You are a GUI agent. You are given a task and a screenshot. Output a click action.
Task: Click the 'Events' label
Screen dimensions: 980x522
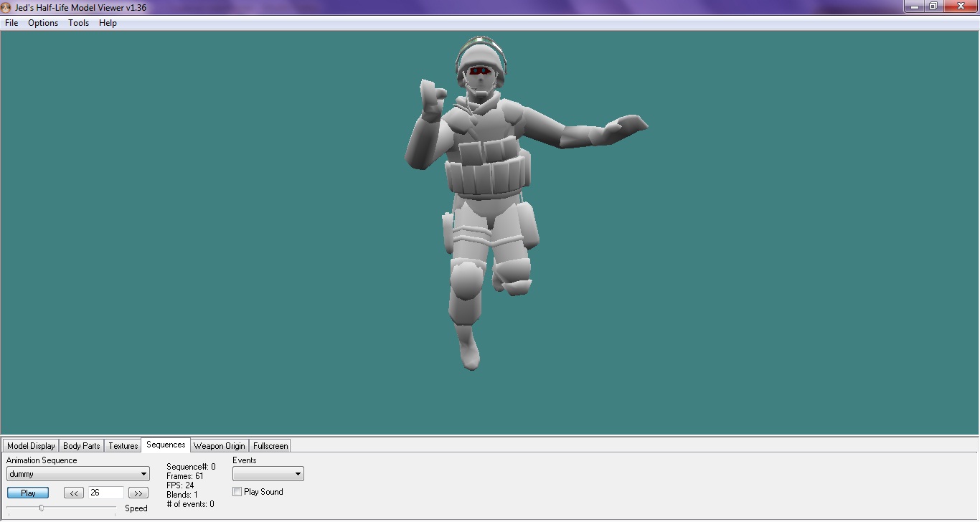click(245, 460)
